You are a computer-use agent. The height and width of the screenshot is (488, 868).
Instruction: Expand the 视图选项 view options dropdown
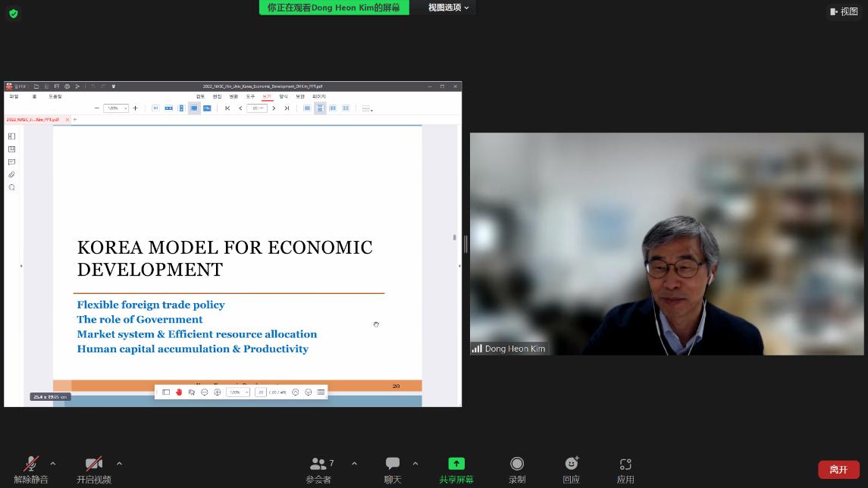[448, 8]
